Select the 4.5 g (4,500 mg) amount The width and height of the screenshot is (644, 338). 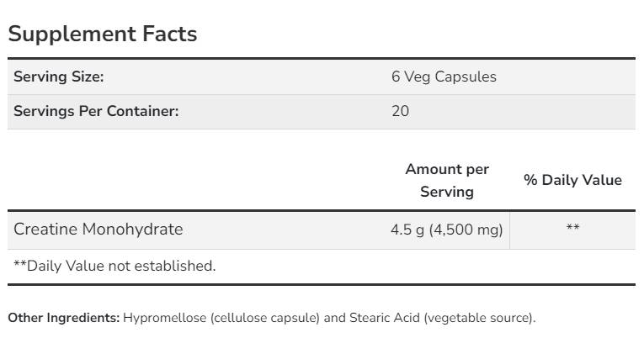pyautogui.click(x=446, y=230)
